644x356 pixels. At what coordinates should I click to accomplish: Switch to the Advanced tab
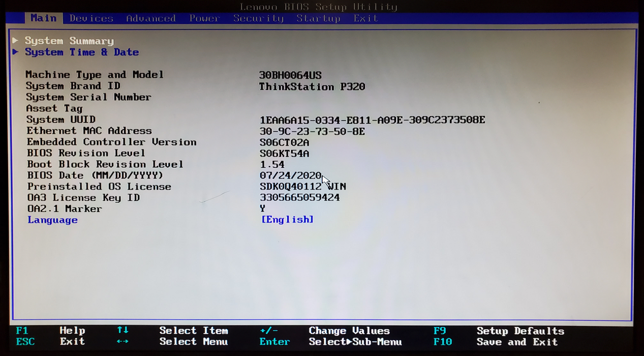151,18
